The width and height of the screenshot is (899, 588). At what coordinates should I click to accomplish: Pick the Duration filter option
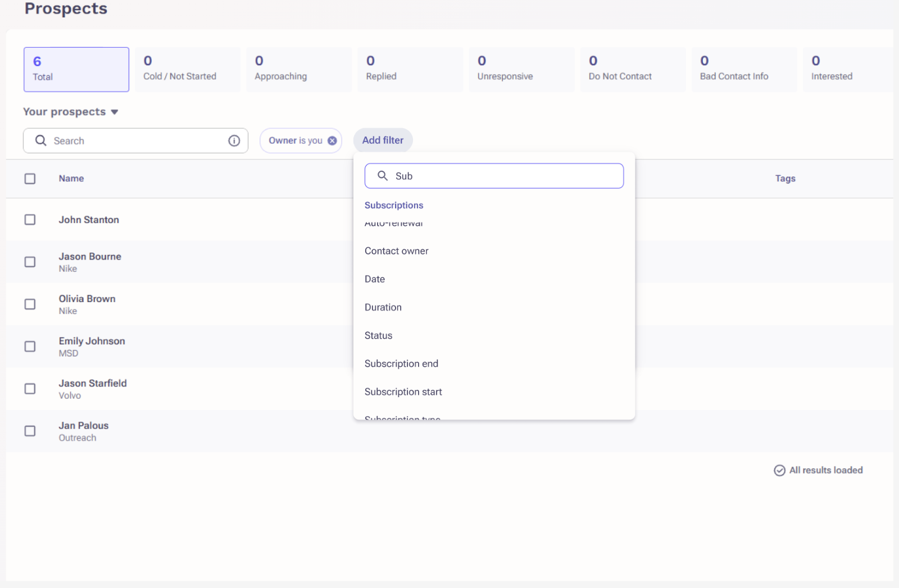click(383, 307)
